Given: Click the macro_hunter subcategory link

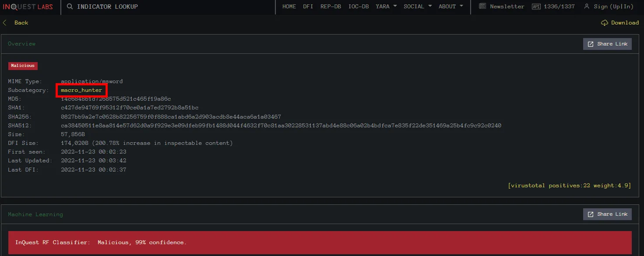Looking at the screenshot, I should [x=81, y=90].
